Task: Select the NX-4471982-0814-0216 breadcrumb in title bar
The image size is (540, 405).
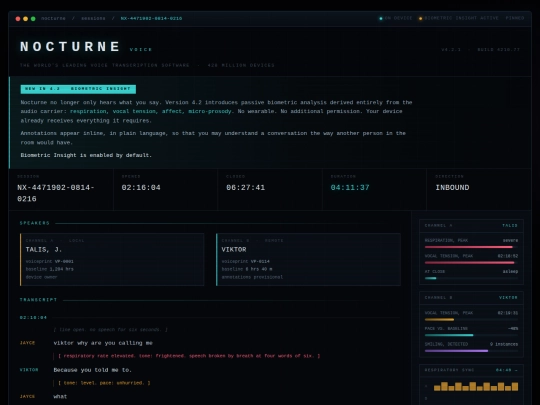Action: click(x=151, y=18)
